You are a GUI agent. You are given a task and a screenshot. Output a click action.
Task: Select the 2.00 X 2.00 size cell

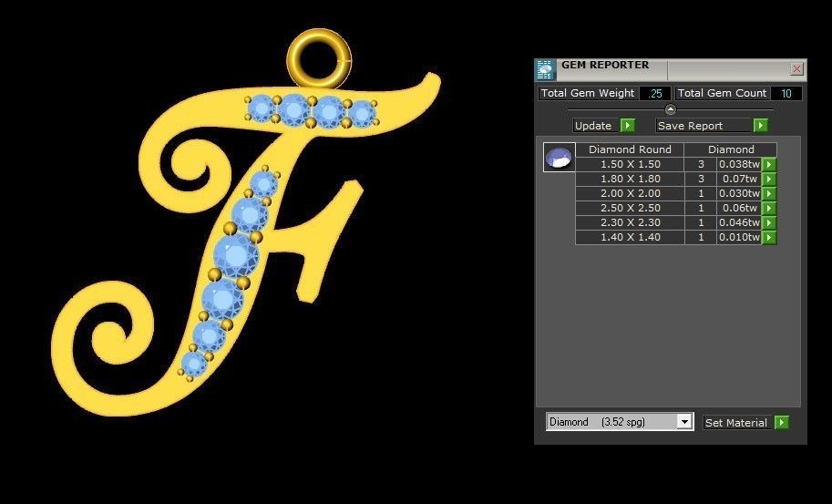click(630, 193)
